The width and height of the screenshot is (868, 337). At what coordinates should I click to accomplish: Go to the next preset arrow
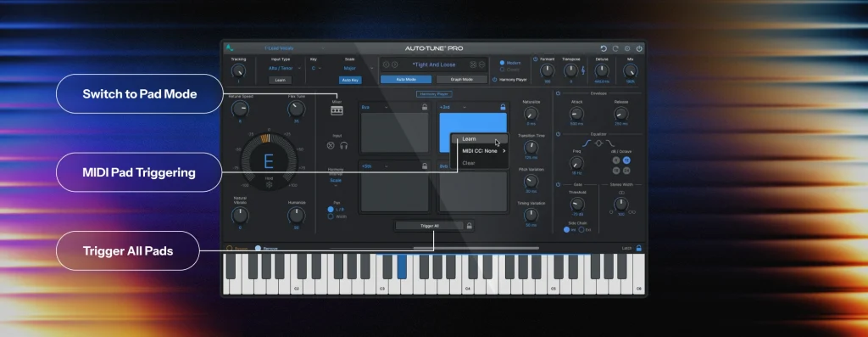395,65
